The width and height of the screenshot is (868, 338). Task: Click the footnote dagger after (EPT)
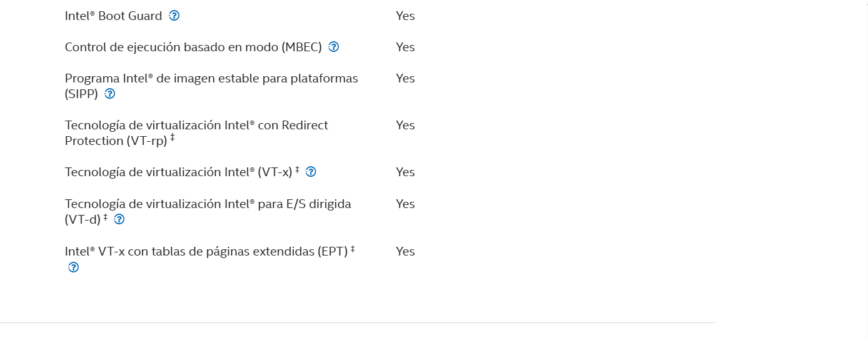(x=353, y=249)
